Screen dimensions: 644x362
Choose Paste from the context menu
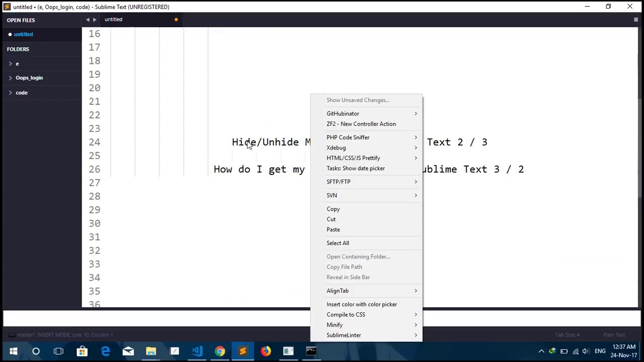[366, 229]
